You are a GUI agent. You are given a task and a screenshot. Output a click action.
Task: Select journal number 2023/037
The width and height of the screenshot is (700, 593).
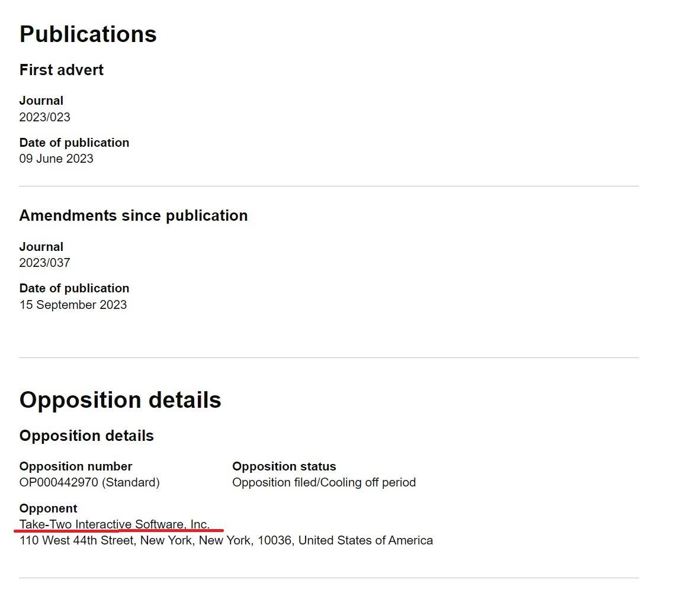tap(44, 263)
